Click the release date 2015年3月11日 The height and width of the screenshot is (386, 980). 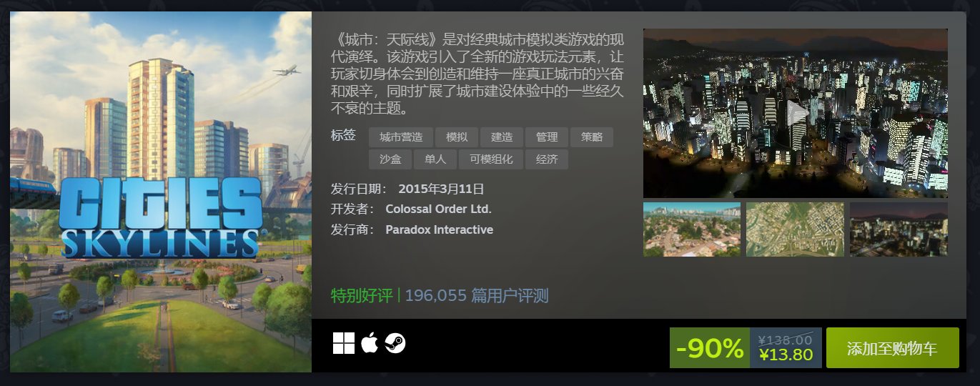[441, 189]
